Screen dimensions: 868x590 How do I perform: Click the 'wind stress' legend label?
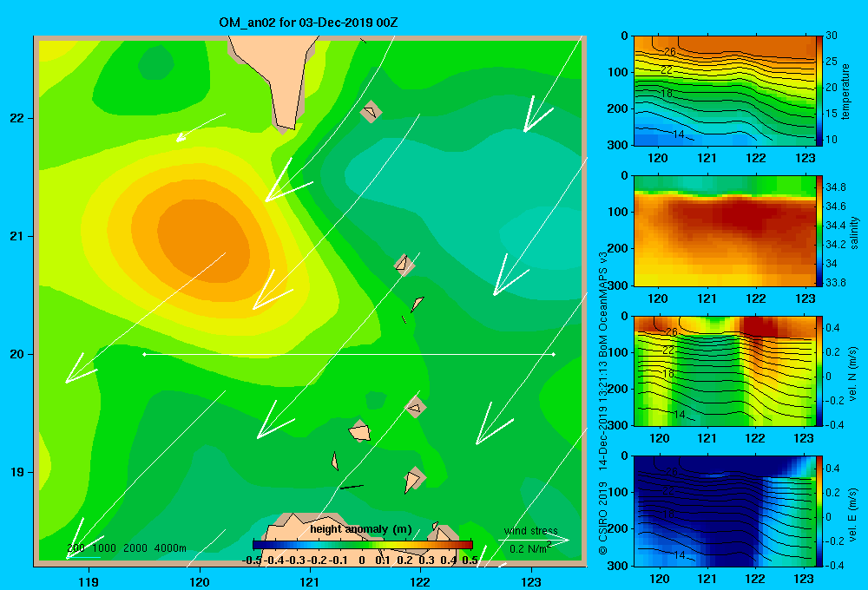(531, 531)
